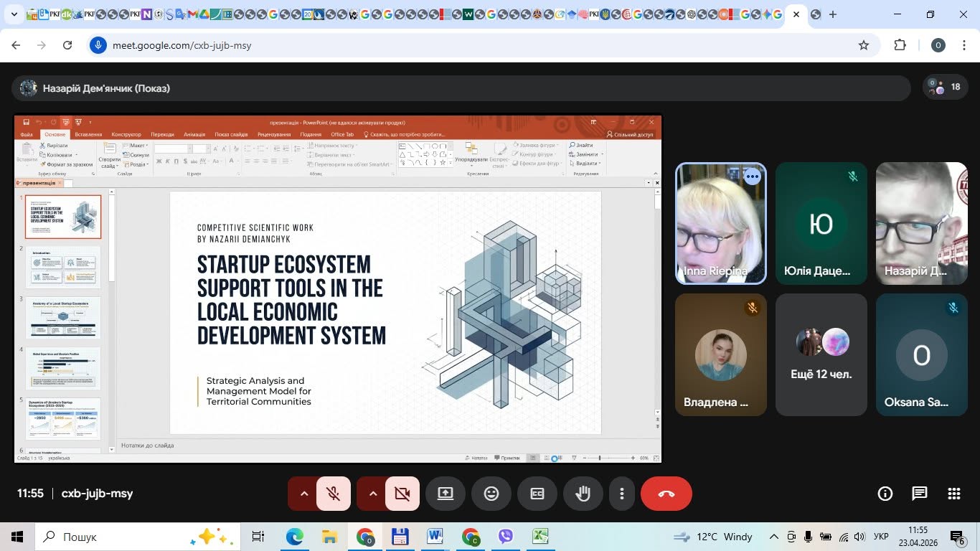Viewport: 980px width, 551px height.
Task: Turn on closed captions
Action: tap(537, 494)
